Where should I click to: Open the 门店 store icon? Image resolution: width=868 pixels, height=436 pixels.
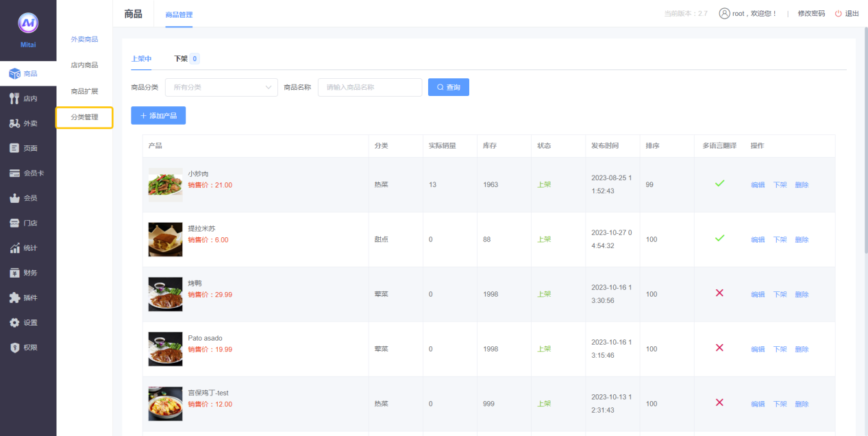coord(14,223)
